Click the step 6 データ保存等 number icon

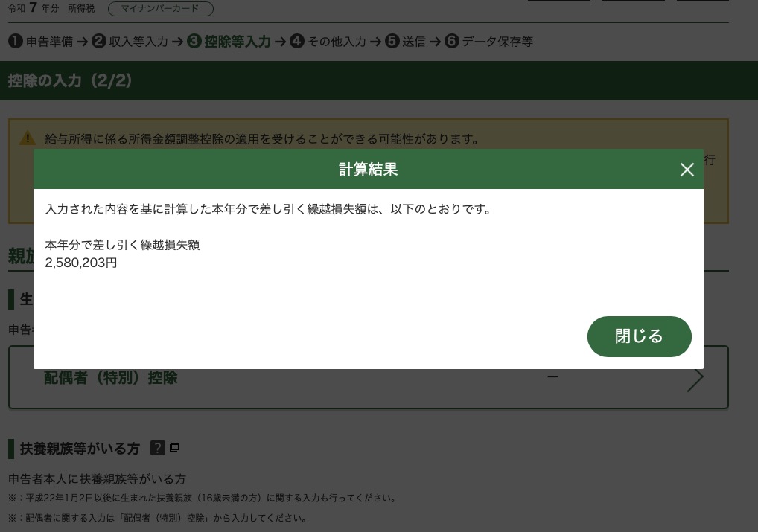coord(452,42)
